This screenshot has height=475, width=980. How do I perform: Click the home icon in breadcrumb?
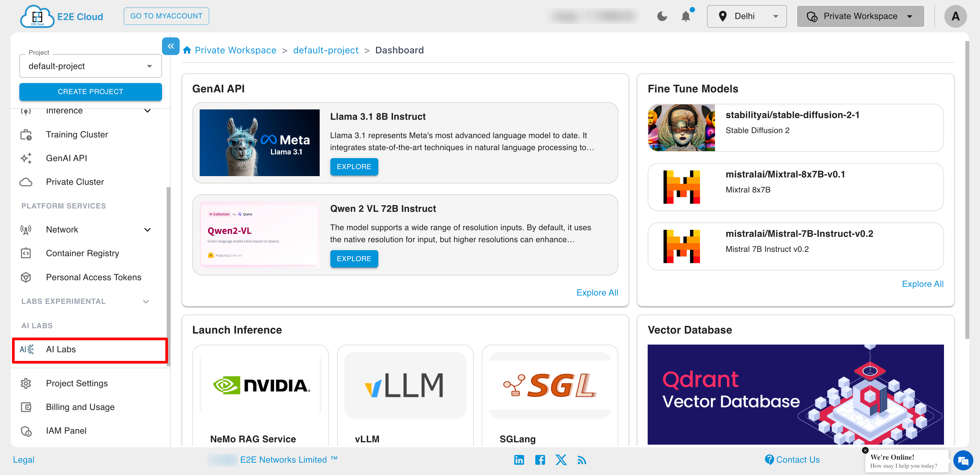[187, 50]
